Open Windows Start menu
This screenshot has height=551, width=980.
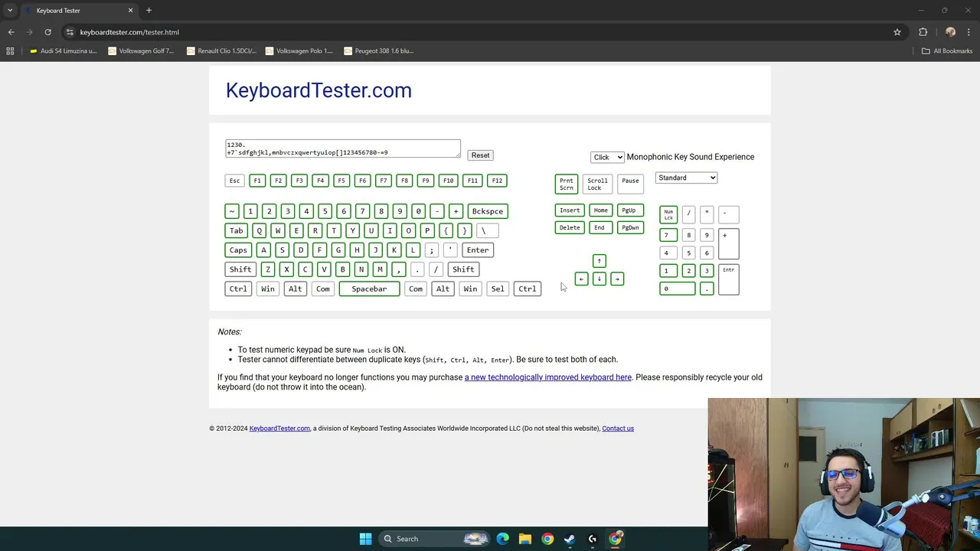tap(365, 539)
